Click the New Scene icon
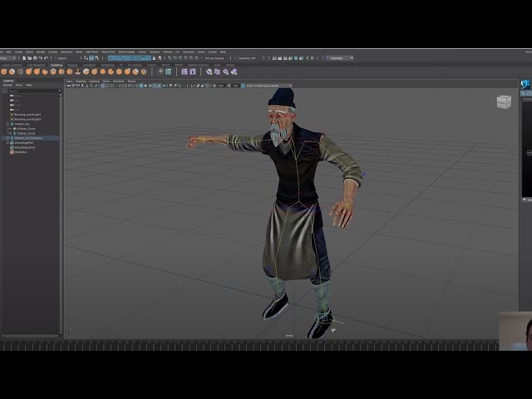The width and height of the screenshot is (532, 399). (24, 58)
